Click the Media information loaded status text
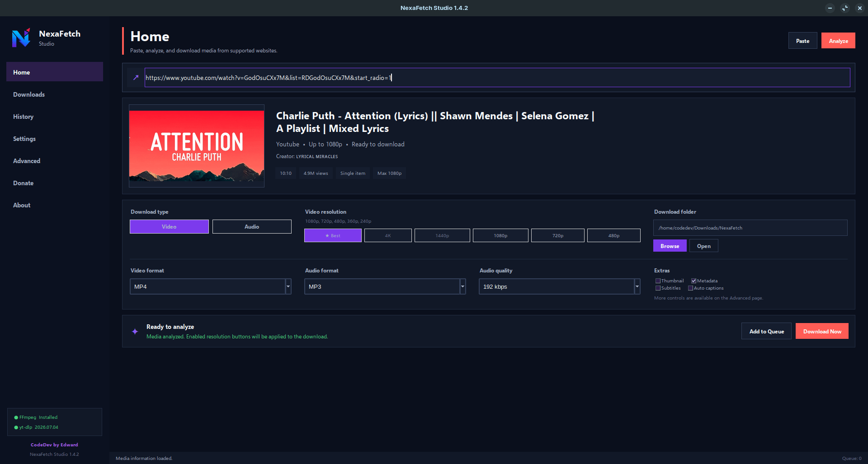This screenshot has width=868, height=464. click(x=144, y=459)
